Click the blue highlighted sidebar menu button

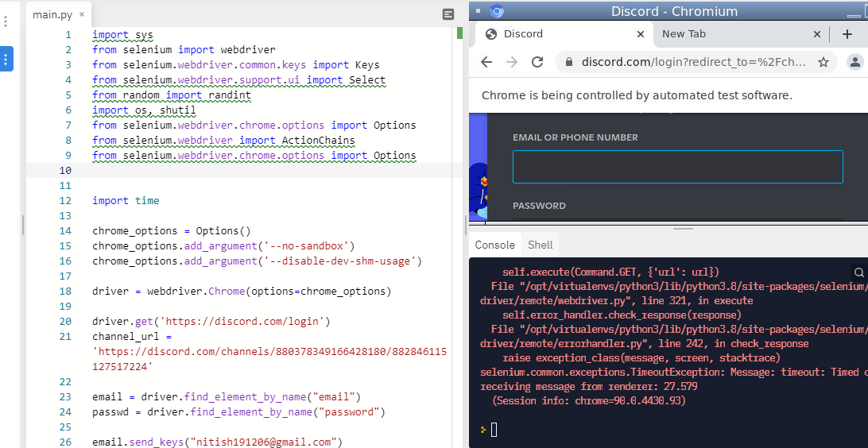6,60
